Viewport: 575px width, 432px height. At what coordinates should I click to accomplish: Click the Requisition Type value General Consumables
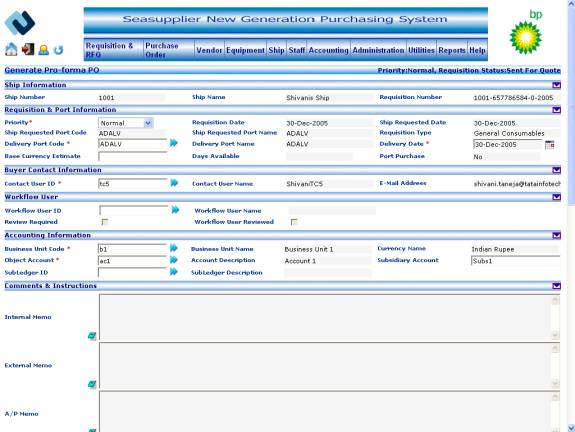[509, 133]
